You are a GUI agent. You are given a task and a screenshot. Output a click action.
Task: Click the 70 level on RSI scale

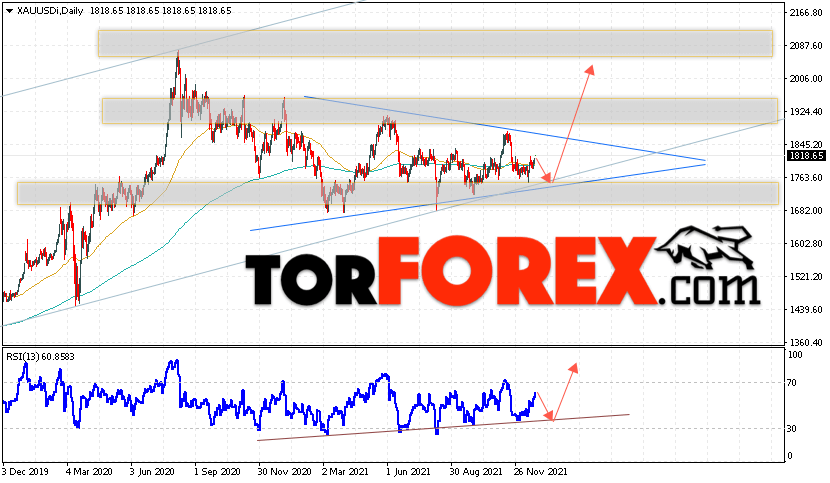[792, 382]
